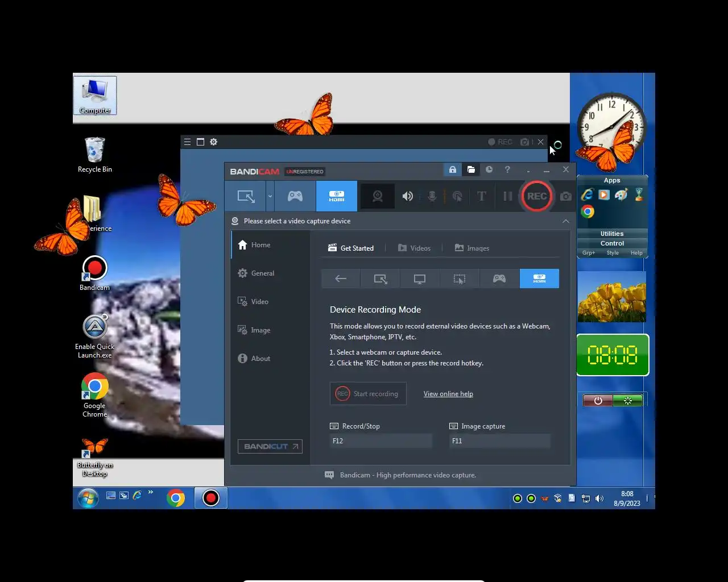Select gamepad mode in Get Started row
728x582 pixels.
click(x=499, y=278)
